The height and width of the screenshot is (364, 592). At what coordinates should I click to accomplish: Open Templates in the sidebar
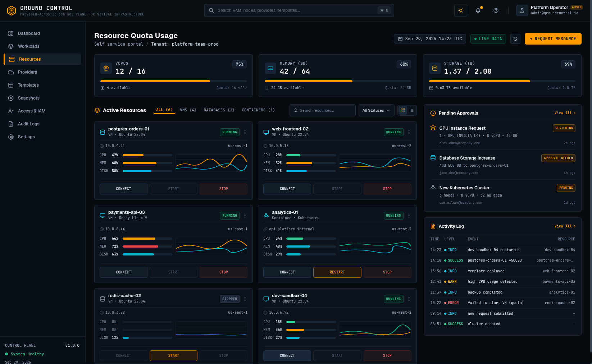[x=42, y=85]
